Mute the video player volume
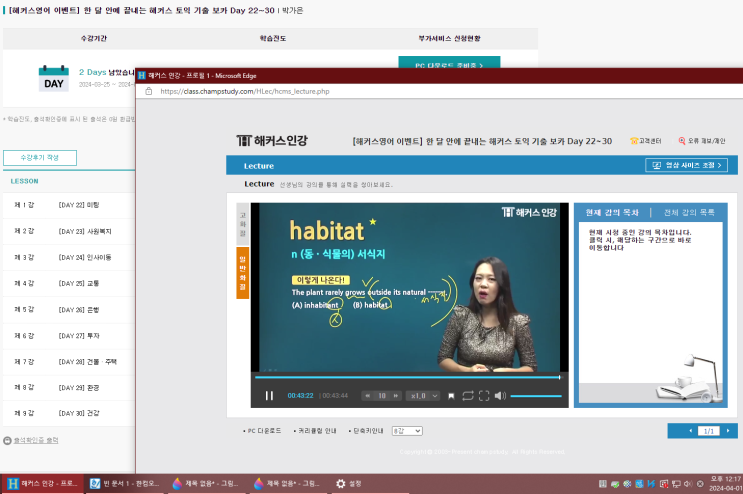Image resolution: width=743 pixels, height=494 pixels. click(x=500, y=395)
